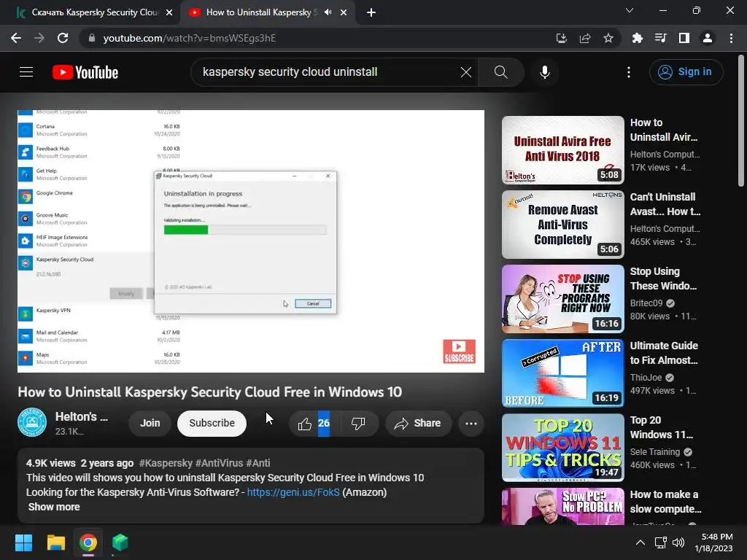Clear the search query with X
Image resolution: width=747 pixels, height=560 pixels.
pos(466,72)
